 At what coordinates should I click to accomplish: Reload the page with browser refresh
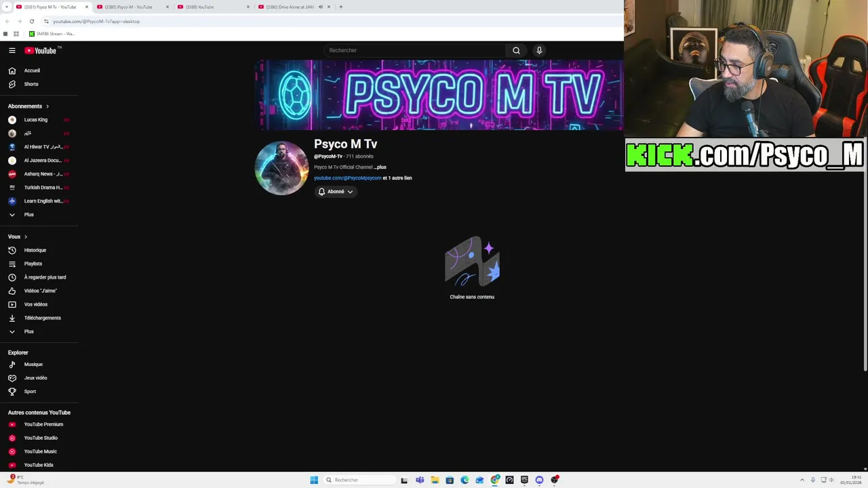coord(31,21)
